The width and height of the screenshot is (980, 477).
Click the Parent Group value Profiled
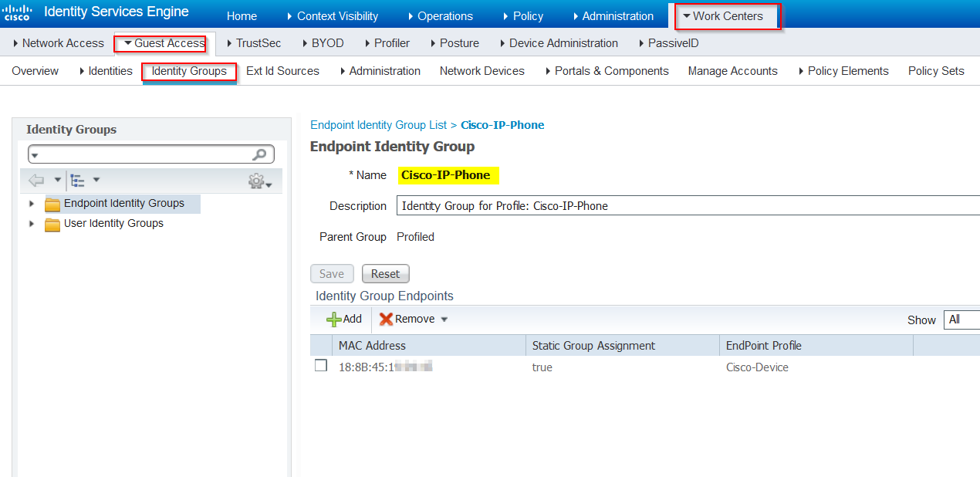[415, 237]
